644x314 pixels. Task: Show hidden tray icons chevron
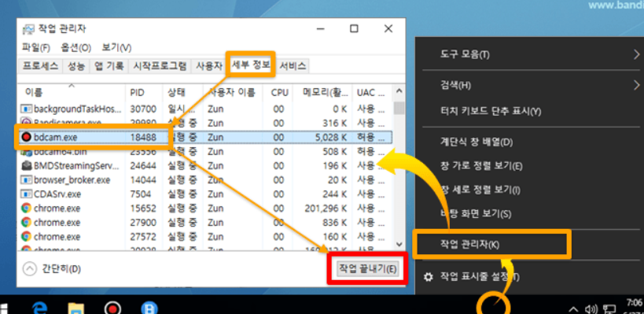(573, 309)
